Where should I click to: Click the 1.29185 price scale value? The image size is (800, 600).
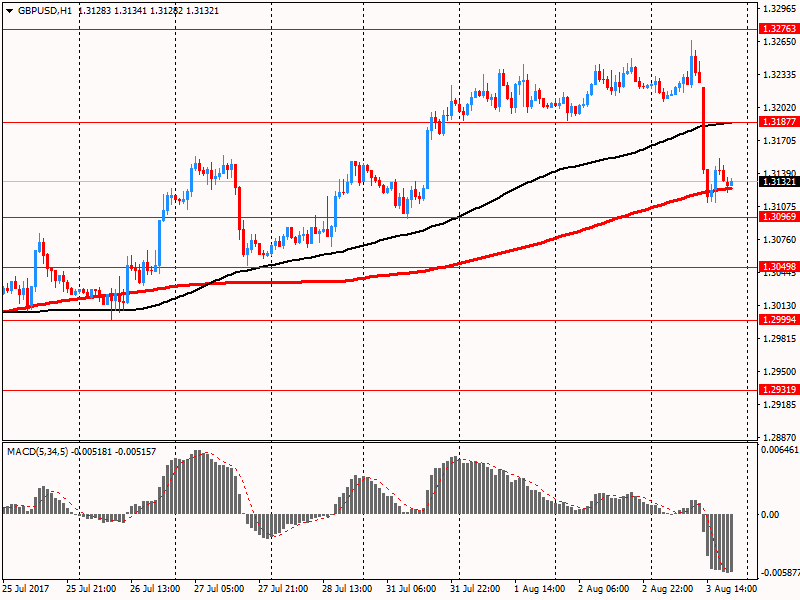pyautogui.click(x=779, y=405)
